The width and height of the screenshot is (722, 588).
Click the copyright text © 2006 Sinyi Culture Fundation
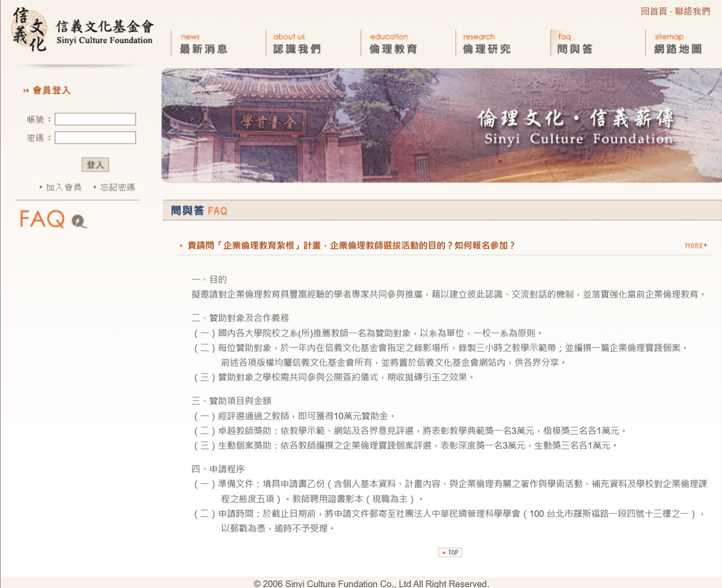click(x=371, y=583)
